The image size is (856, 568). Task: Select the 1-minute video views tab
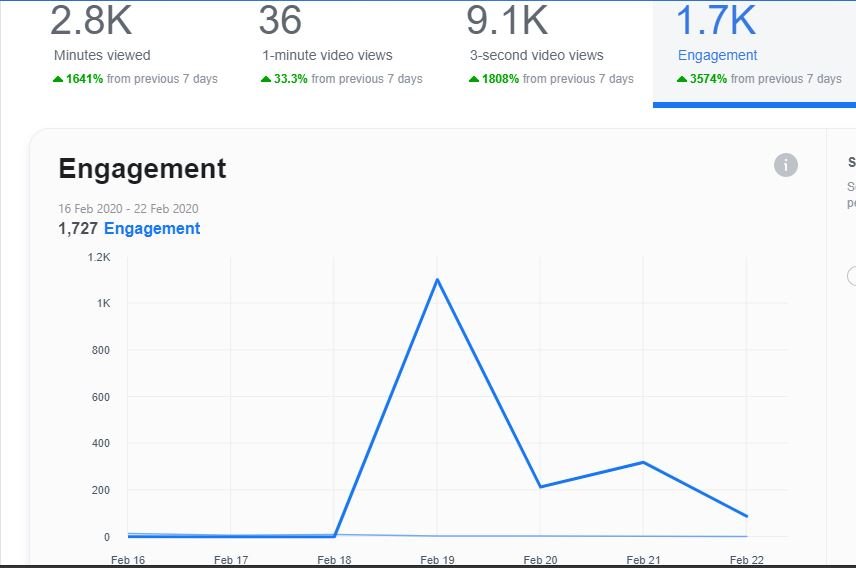pyautogui.click(x=341, y=52)
